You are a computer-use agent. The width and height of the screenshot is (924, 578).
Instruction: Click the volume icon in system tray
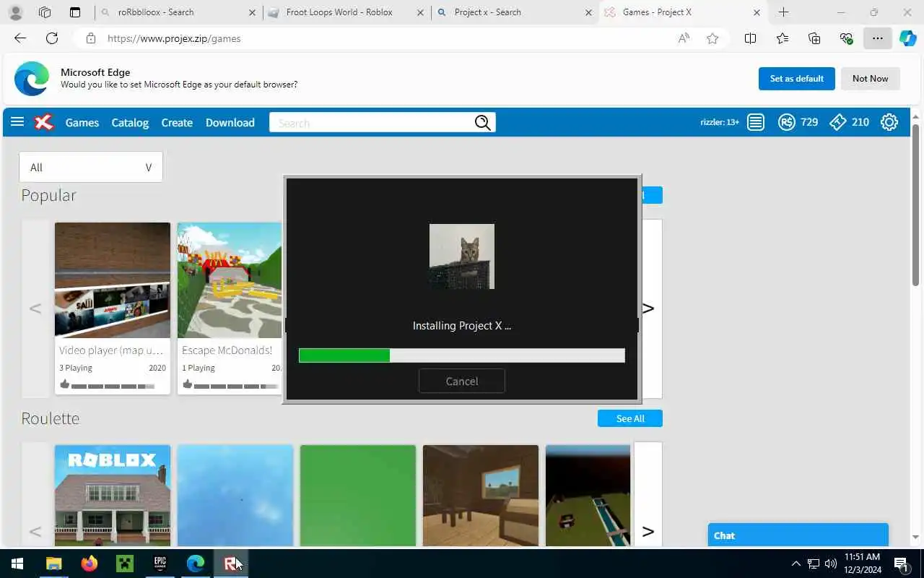click(830, 564)
